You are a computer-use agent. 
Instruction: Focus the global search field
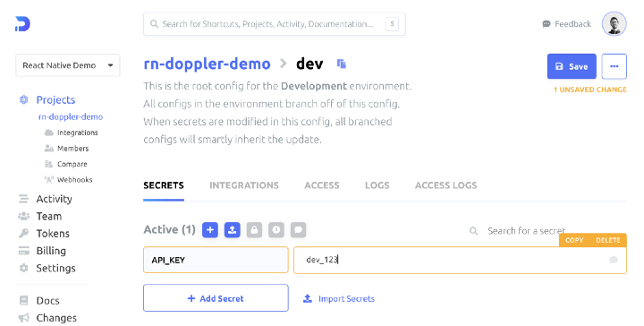pos(275,24)
